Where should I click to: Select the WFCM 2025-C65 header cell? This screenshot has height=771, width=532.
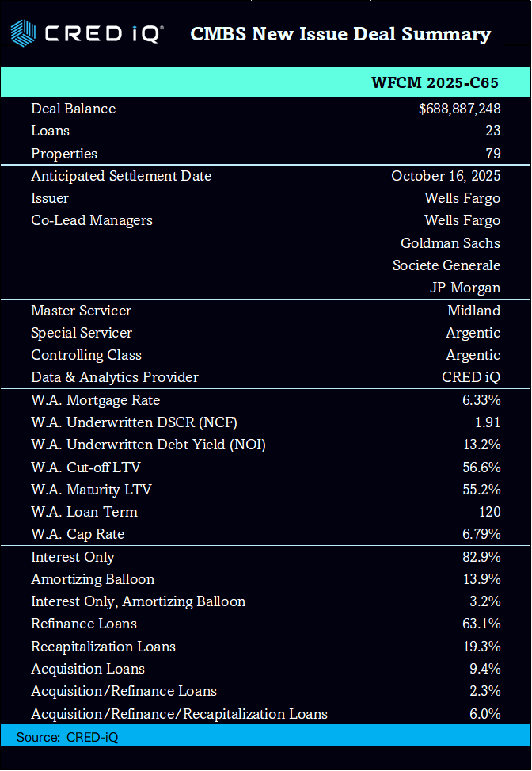click(x=435, y=83)
